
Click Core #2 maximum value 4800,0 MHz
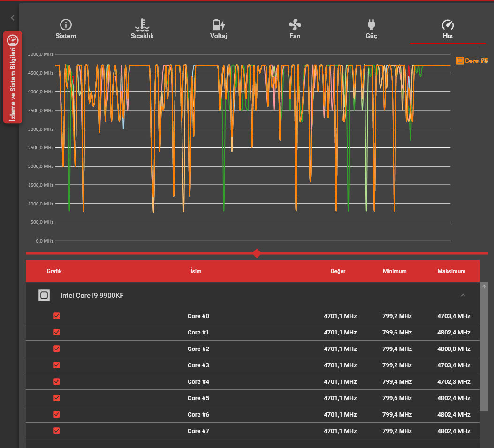454,349
